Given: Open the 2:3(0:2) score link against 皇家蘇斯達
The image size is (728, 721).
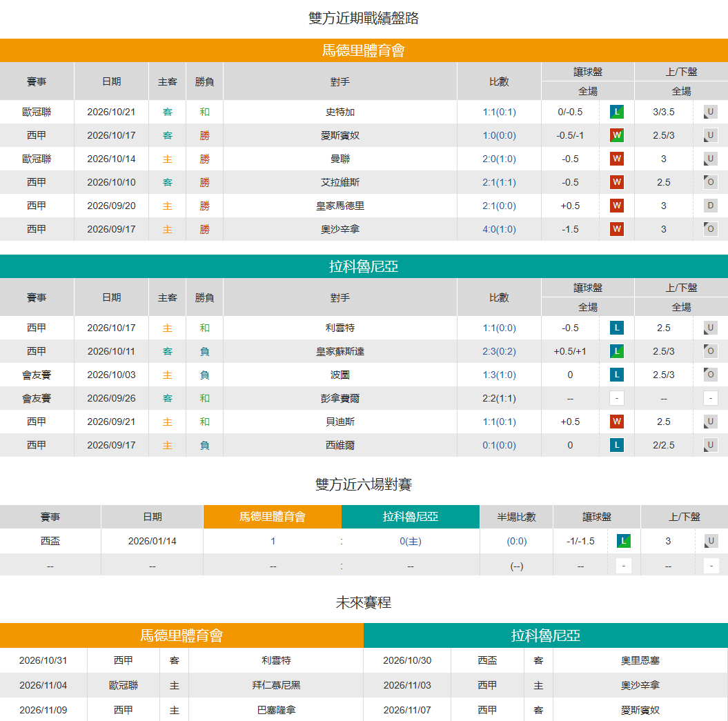Looking at the screenshot, I should pos(499,351).
